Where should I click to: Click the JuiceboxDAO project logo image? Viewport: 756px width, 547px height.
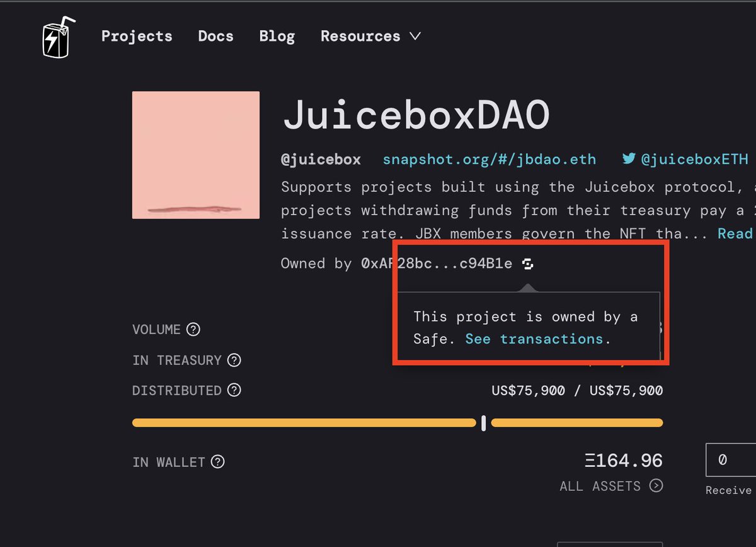coord(196,155)
